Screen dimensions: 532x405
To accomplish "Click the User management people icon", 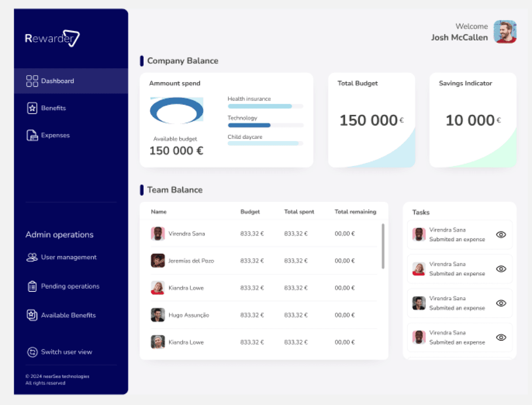I will pyautogui.click(x=32, y=257).
